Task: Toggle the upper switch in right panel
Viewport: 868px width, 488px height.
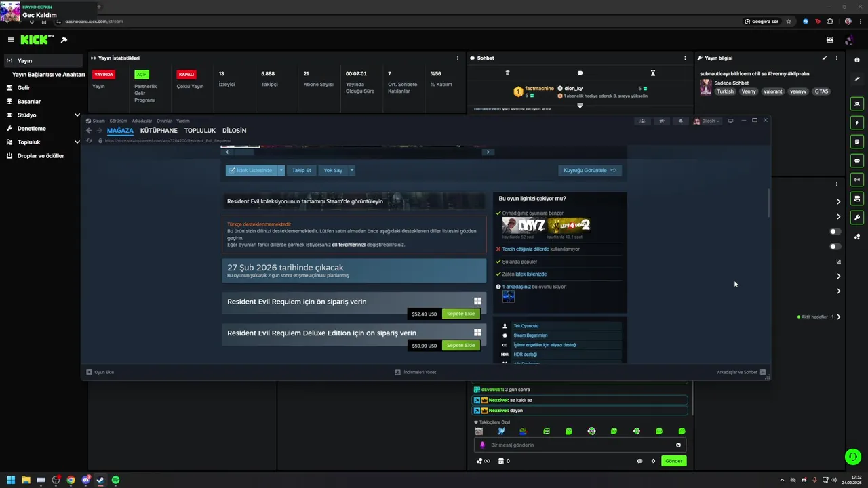Action: (835, 232)
